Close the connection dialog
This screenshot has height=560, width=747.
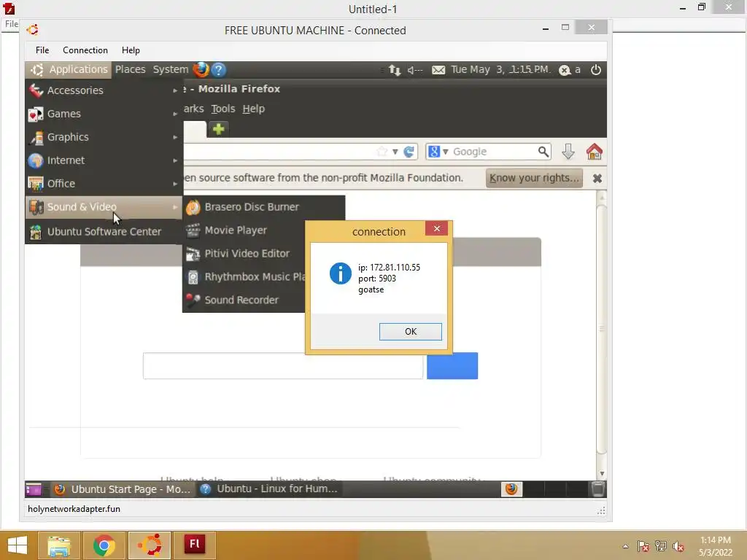[436, 229]
